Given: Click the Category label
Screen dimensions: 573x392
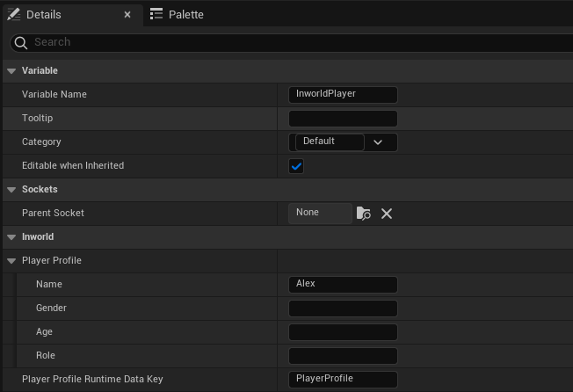Looking at the screenshot, I should [x=41, y=142].
